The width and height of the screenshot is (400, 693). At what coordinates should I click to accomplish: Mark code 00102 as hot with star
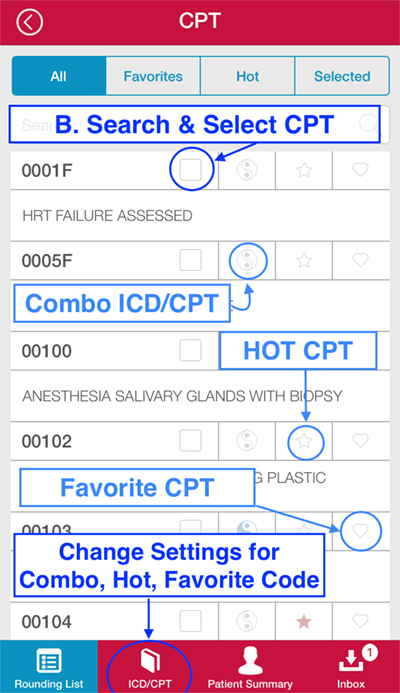pyautogui.click(x=304, y=441)
